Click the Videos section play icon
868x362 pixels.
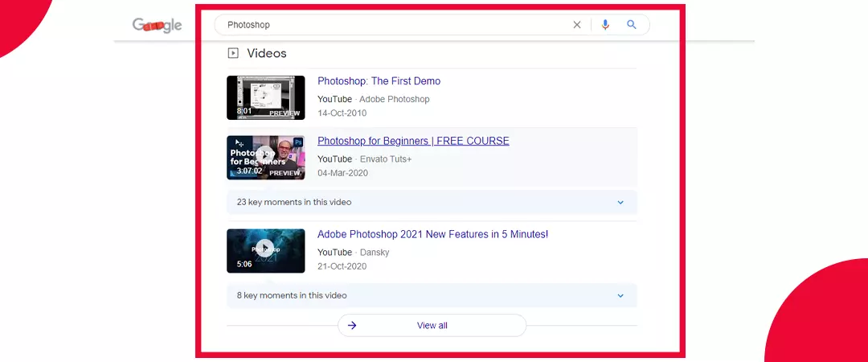[233, 53]
